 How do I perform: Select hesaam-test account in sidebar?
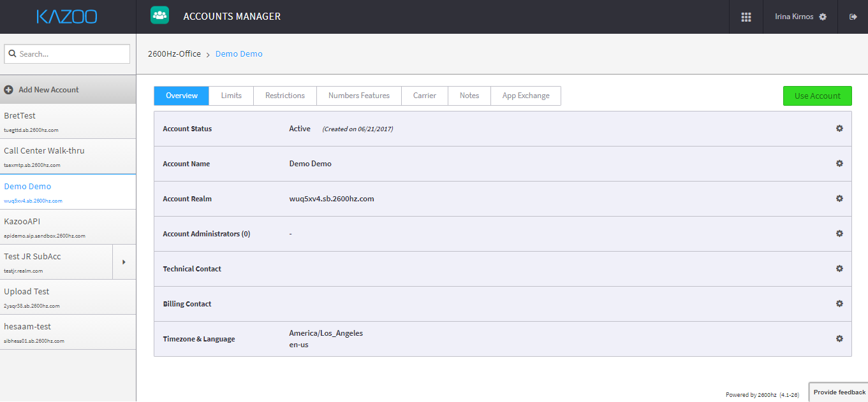(68, 332)
